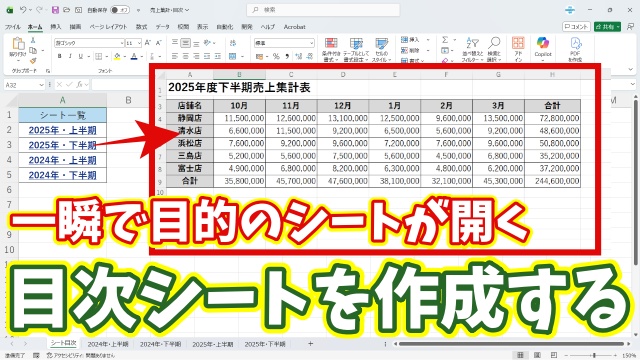The height and width of the screenshot is (360, 640).
Task: Click the Cut scissors icon
Action: (x=33, y=40)
